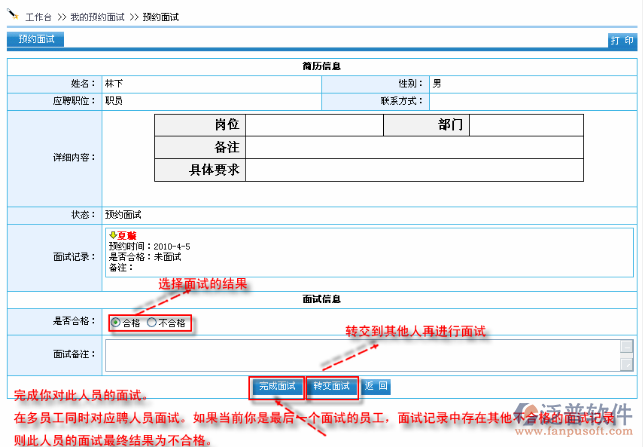This screenshot has height=447, width=643.
Task: Click the gender value 男
Action: tap(437, 84)
